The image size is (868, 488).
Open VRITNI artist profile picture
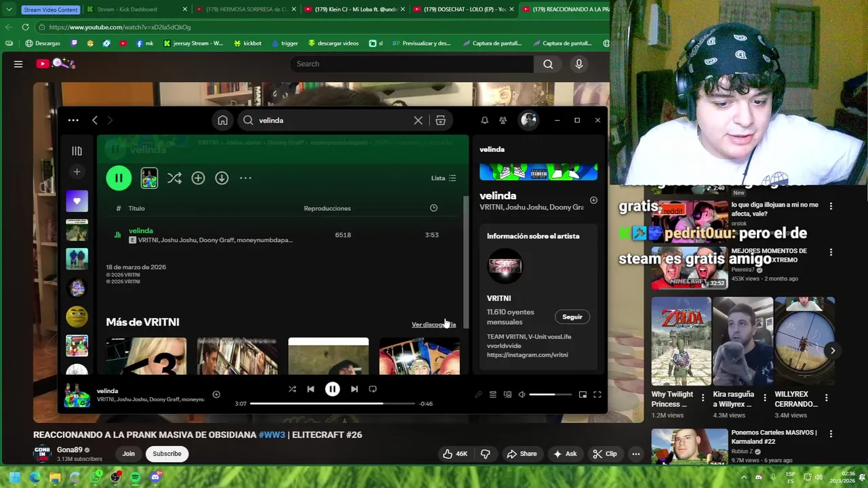505,266
